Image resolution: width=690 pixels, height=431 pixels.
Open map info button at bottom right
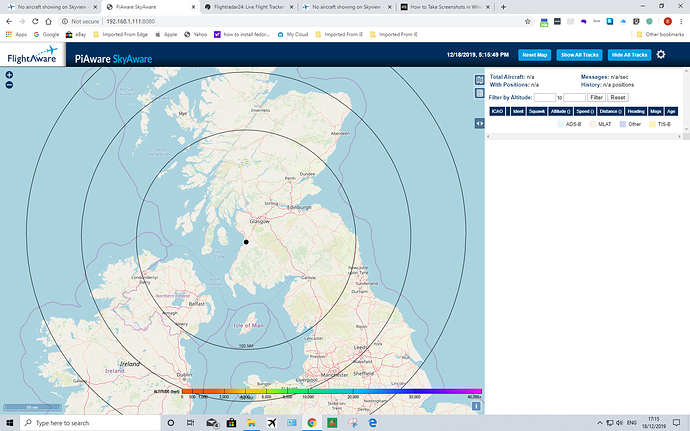click(476, 406)
